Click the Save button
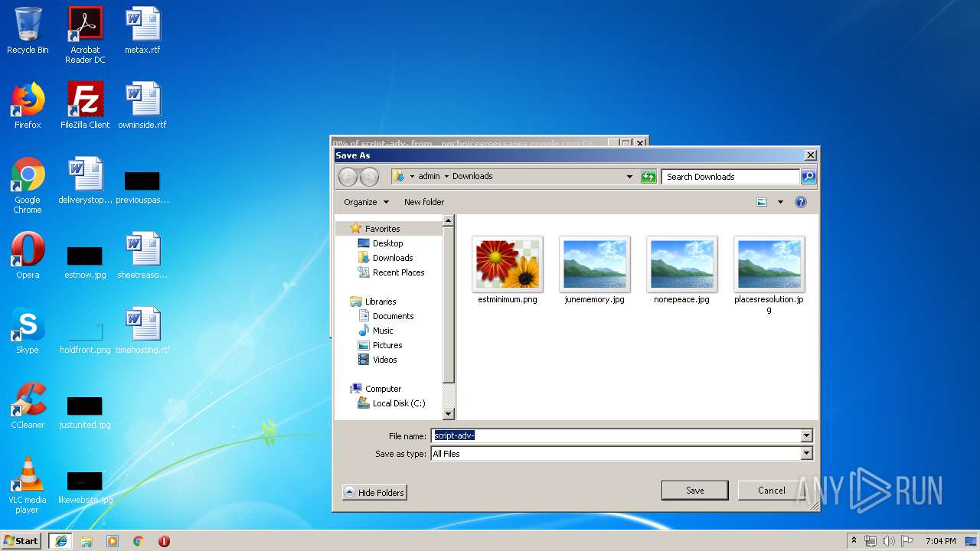The image size is (980, 551). coord(695,491)
